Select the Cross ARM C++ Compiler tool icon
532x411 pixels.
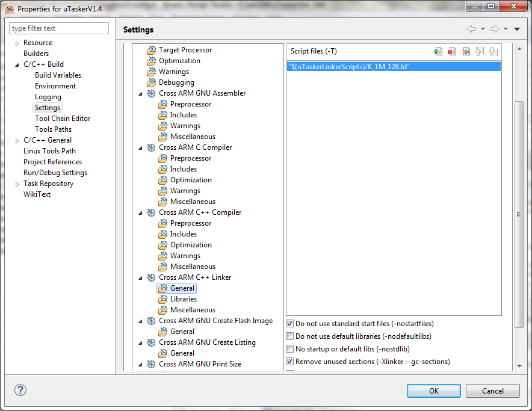[151, 212]
